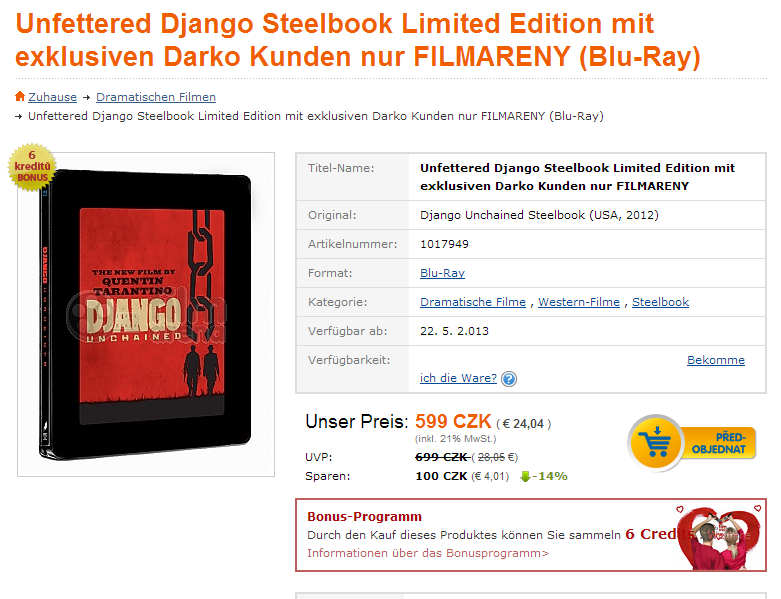Click the orange home icon in breadcrumb
Screen dimensions: 781x599
(20, 96)
